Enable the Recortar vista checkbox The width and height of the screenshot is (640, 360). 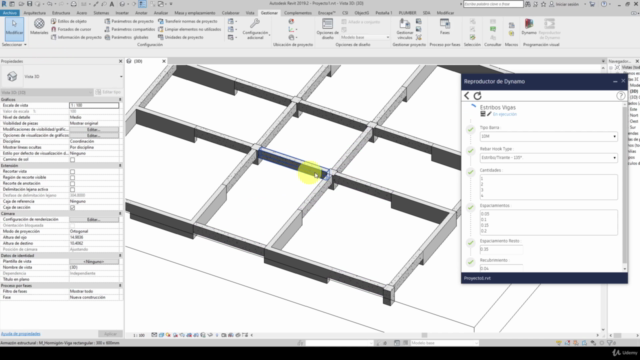click(72, 171)
